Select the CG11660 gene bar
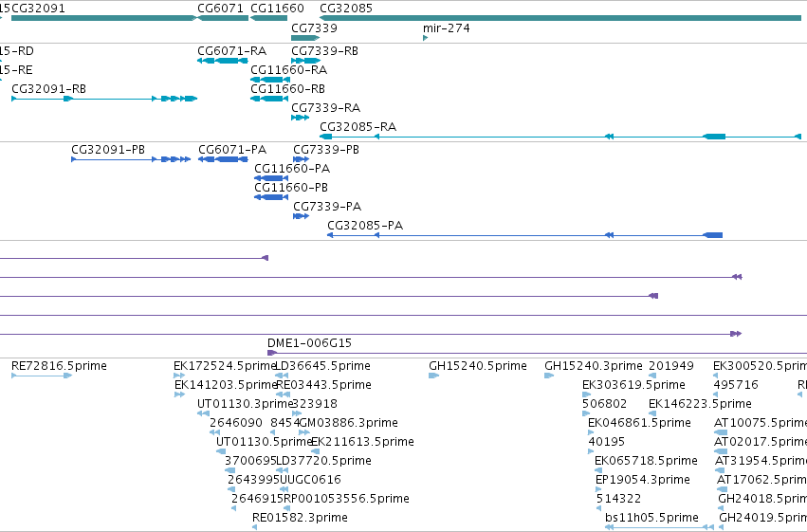Viewport: 807px width, 532px height. click(x=268, y=18)
